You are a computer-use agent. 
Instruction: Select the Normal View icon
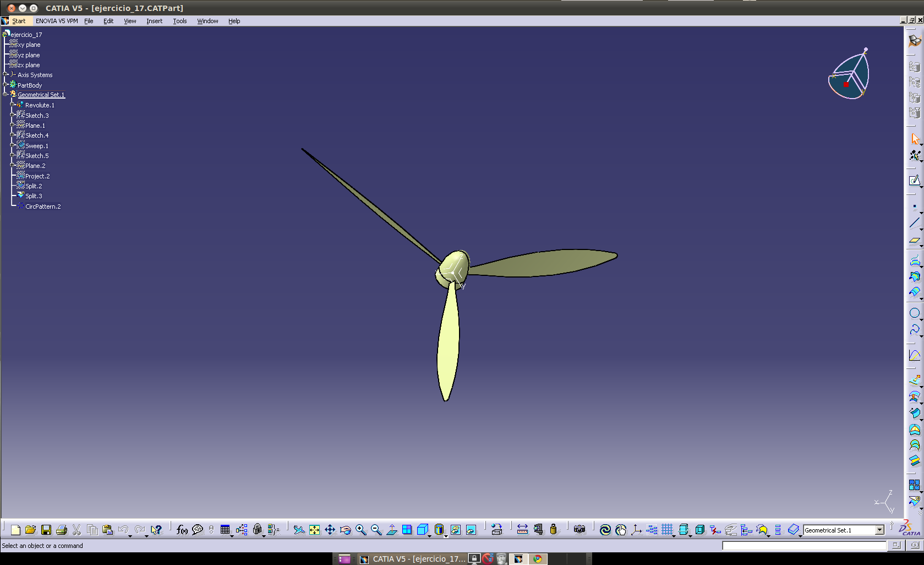point(391,530)
